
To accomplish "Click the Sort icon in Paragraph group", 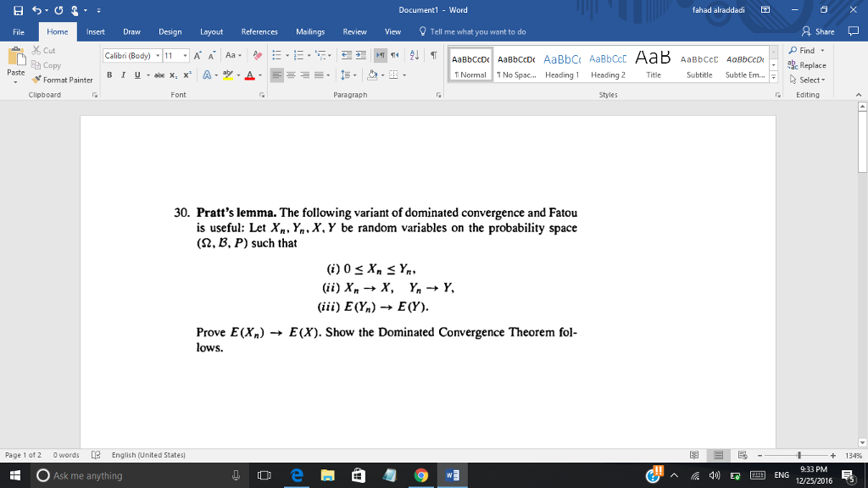I will coord(413,54).
